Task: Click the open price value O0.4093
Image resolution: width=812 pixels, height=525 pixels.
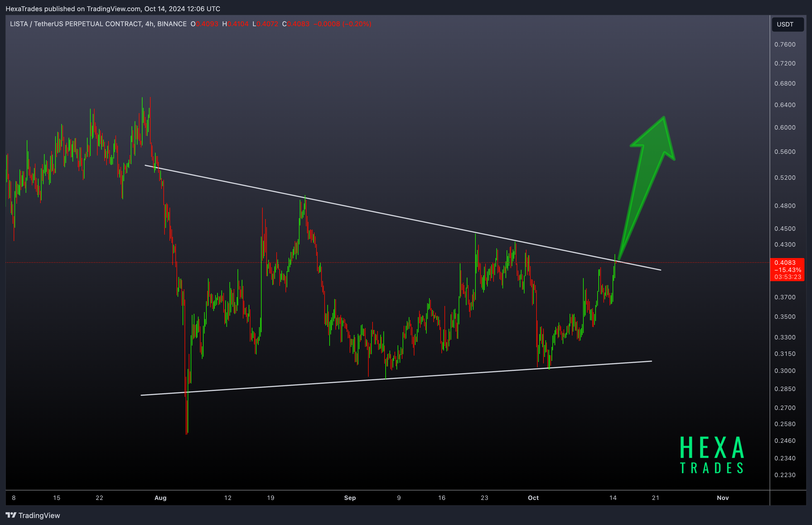Action: coord(204,24)
